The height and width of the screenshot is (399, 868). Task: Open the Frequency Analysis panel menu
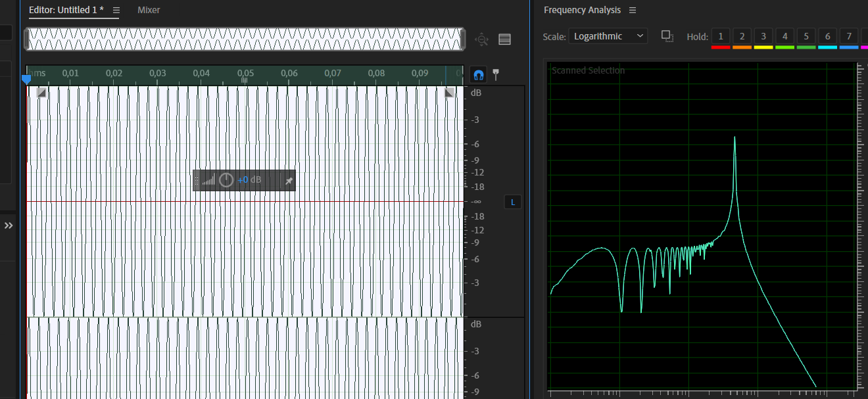tap(633, 11)
